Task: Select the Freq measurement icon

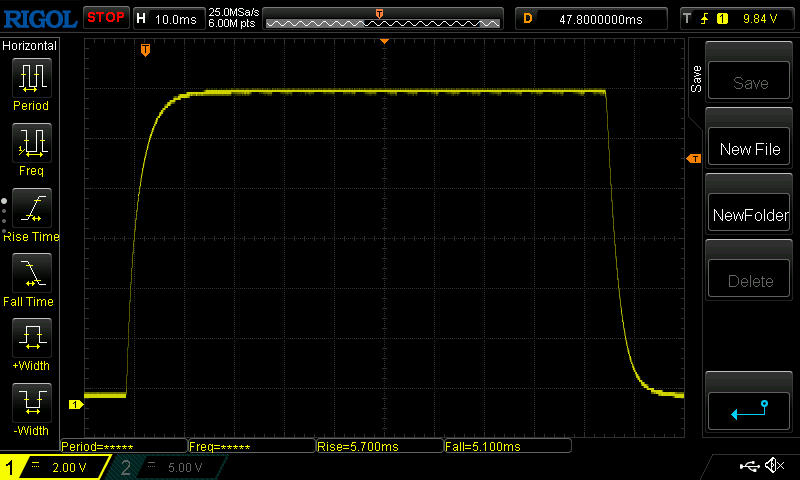Action: click(x=32, y=142)
